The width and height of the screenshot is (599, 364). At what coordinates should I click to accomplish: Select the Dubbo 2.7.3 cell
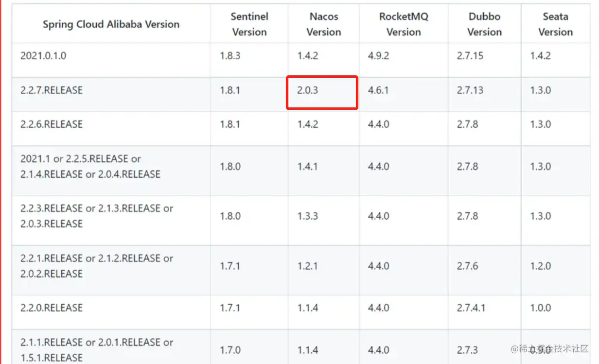484,347
